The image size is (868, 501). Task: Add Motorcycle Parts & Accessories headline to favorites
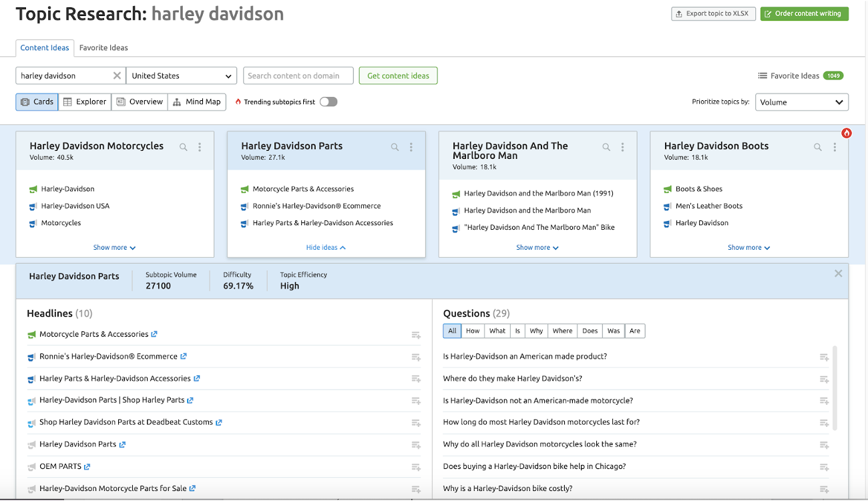point(416,335)
